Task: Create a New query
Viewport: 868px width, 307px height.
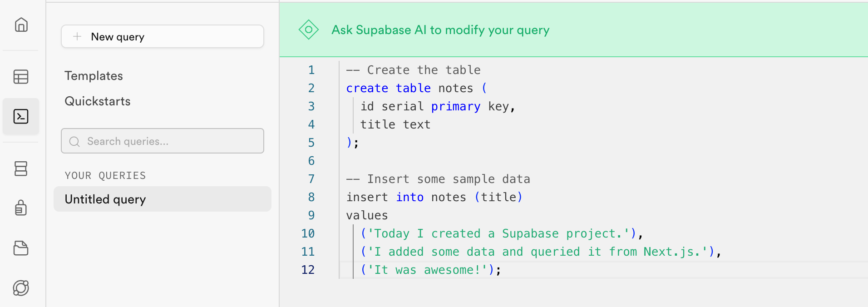Action: (x=163, y=36)
